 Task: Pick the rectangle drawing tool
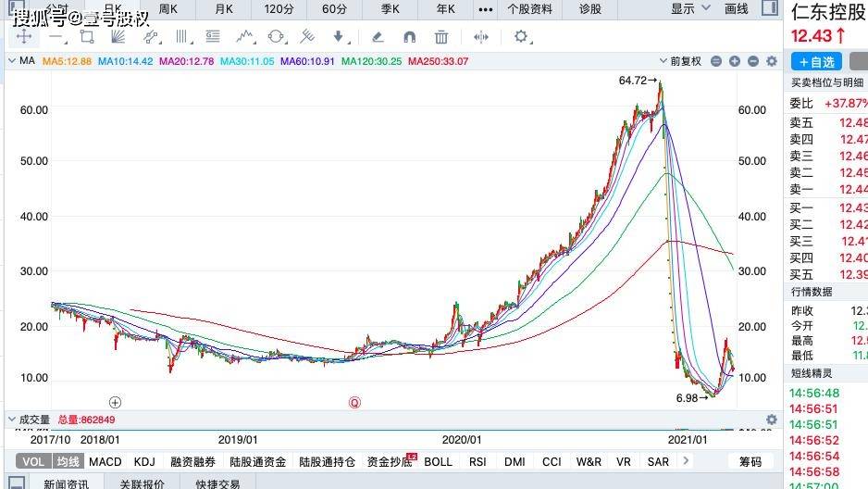[x=87, y=37]
